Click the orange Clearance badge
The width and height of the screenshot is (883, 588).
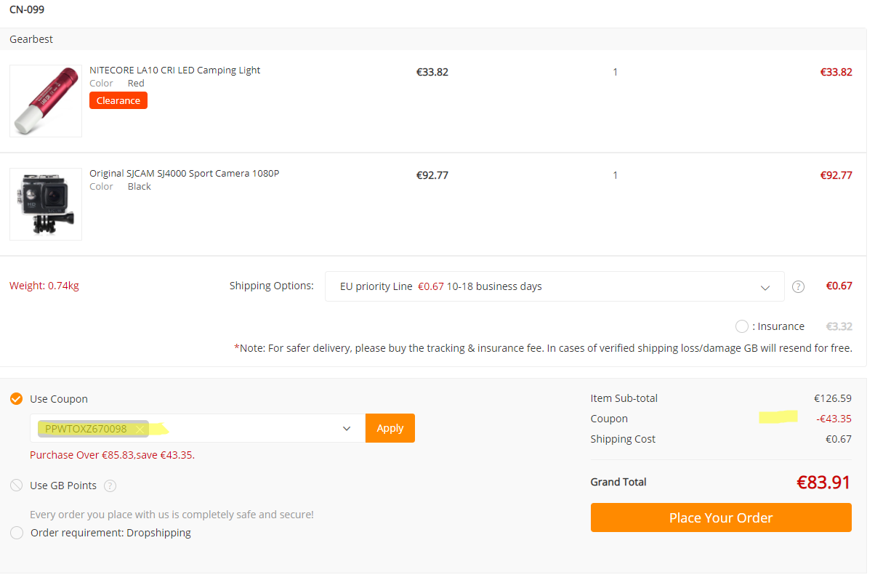(118, 100)
